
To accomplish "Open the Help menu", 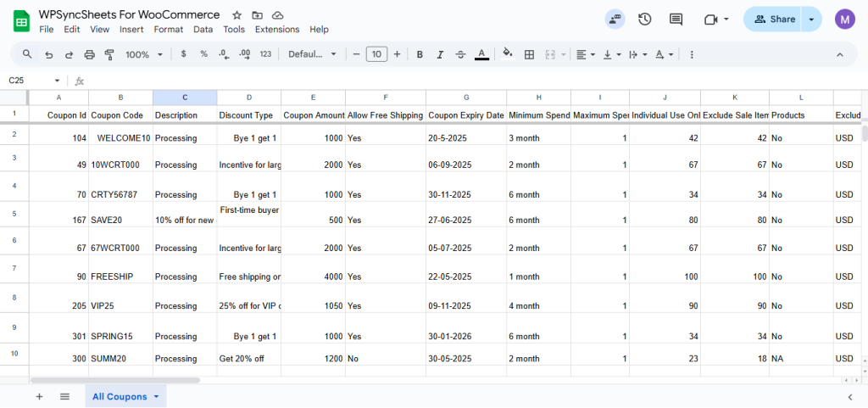I will click(x=319, y=30).
